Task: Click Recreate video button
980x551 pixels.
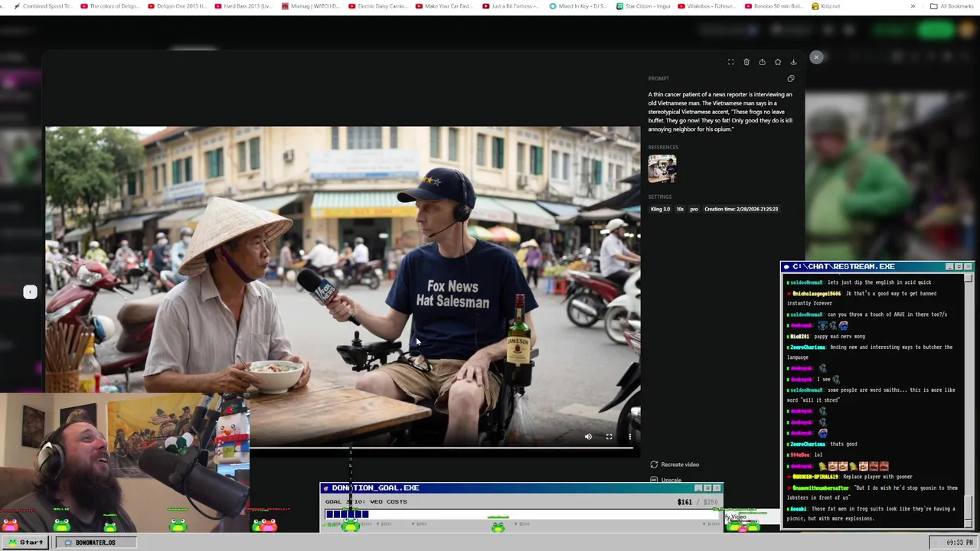Action: [675, 465]
